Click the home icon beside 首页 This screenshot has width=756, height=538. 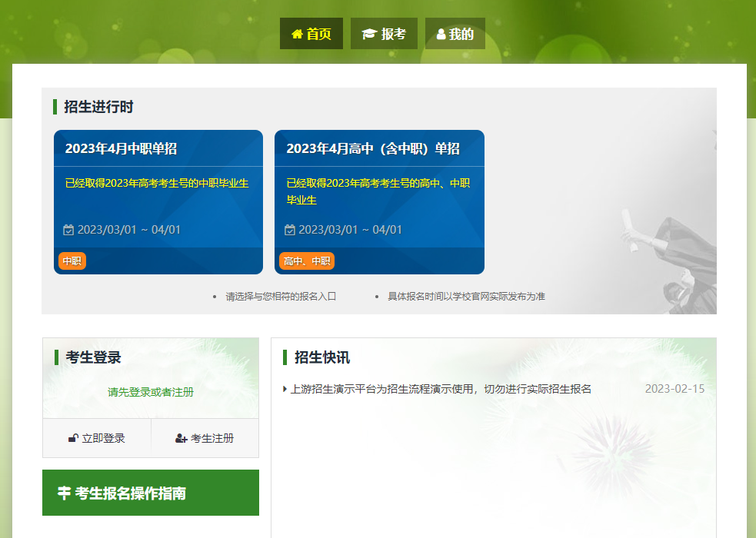(x=297, y=34)
